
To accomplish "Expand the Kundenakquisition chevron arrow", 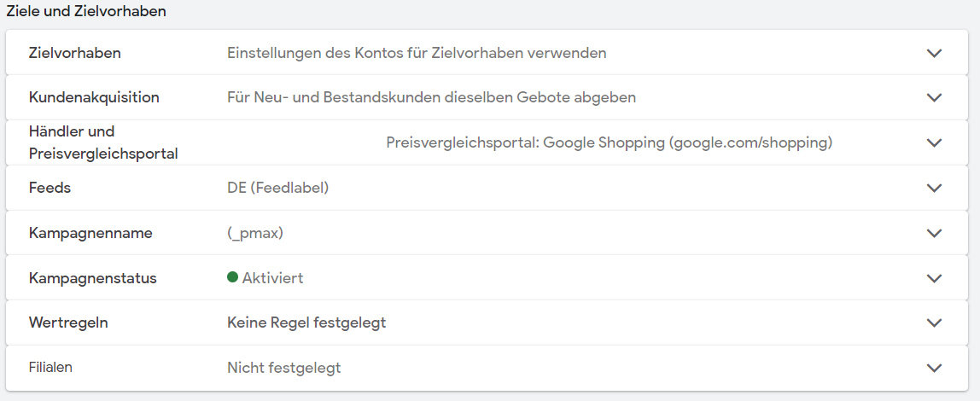I will pyautogui.click(x=934, y=98).
